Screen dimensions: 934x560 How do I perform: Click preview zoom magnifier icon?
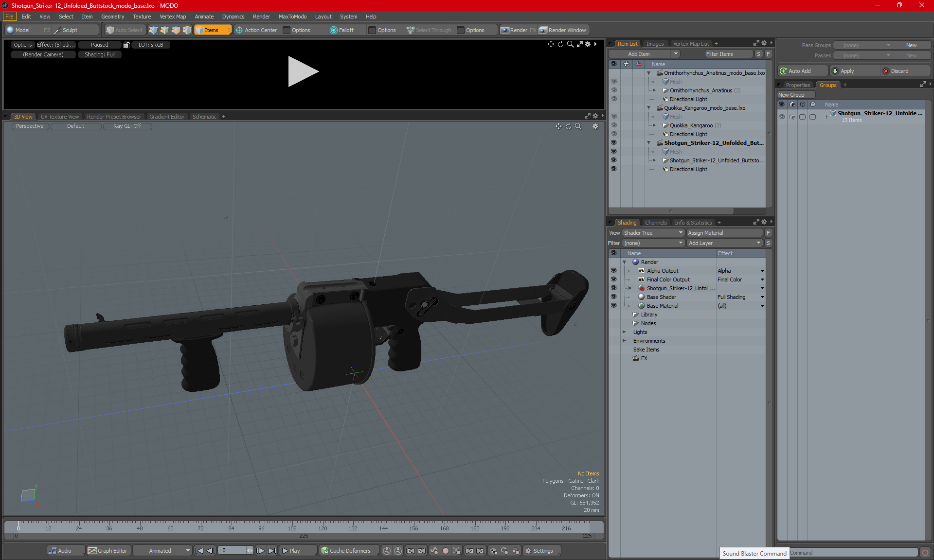tap(570, 44)
